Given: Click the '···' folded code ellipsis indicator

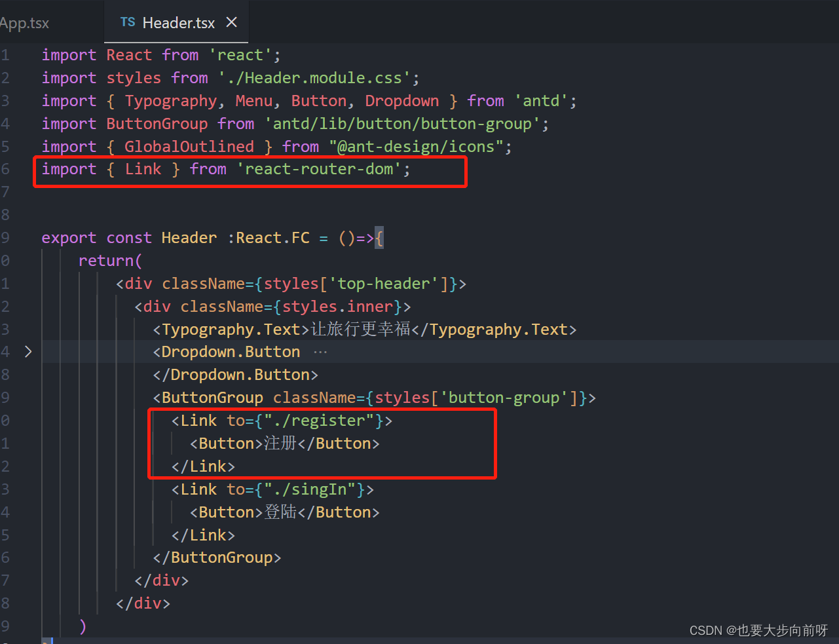Looking at the screenshot, I should coord(320,351).
